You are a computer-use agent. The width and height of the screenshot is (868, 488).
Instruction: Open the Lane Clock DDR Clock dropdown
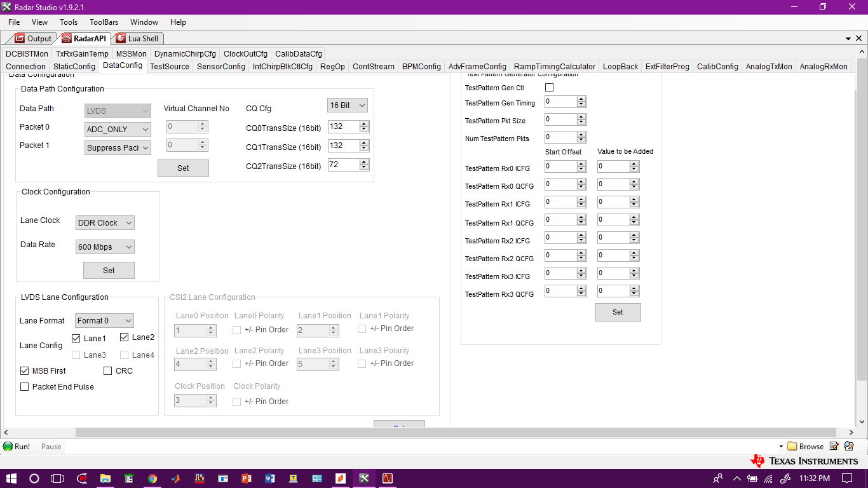click(x=105, y=223)
